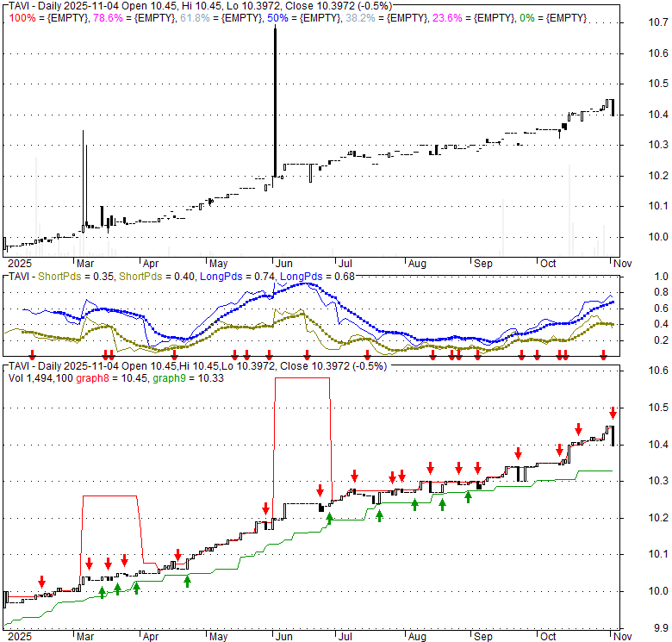Click the red graph8 plateau top in June
This screenshot has height=642, width=672.
[x=302, y=378]
